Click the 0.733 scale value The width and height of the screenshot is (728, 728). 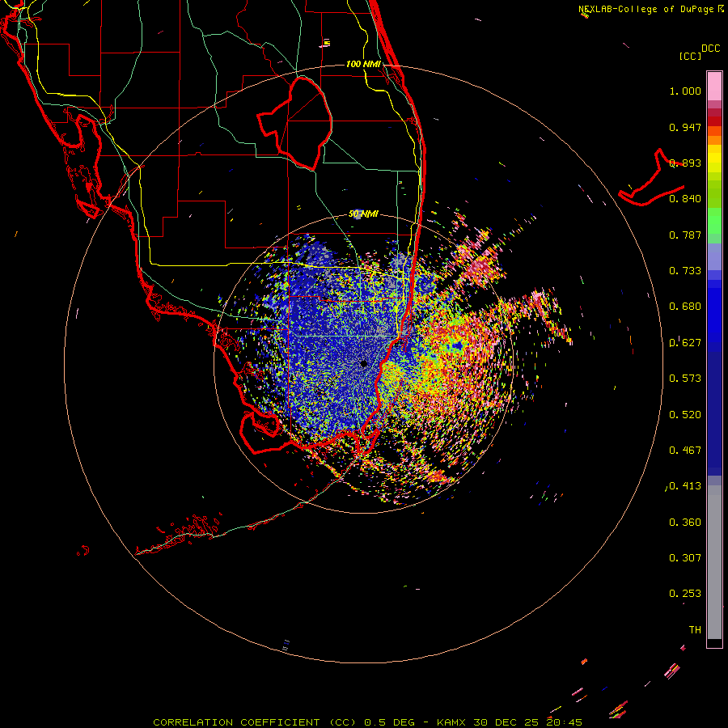coord(685,271)
